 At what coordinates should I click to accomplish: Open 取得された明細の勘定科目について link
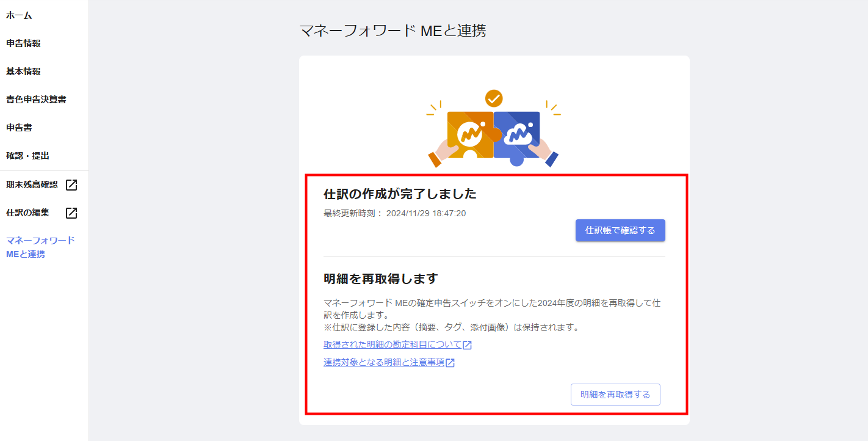[x=392, y=345]
